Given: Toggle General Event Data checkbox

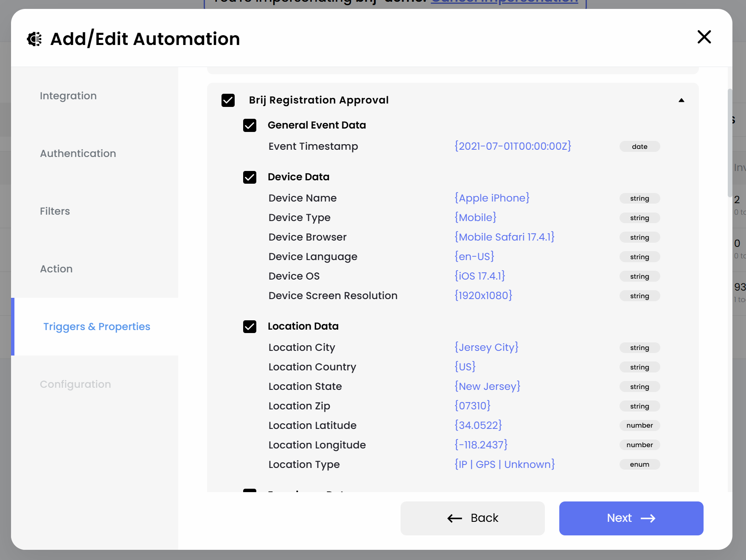Looking at the screenshot, I should (x=250, y=125).
